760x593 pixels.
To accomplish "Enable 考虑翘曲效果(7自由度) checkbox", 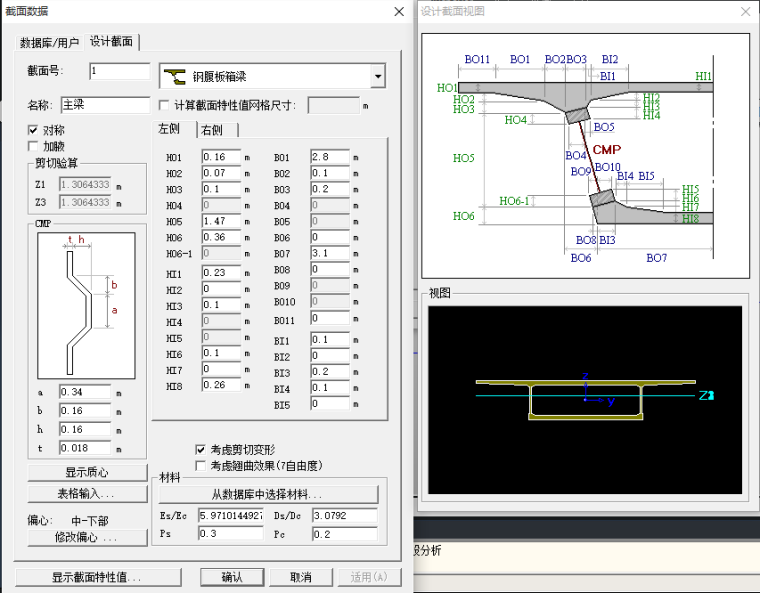I will [x=201, y=465].
